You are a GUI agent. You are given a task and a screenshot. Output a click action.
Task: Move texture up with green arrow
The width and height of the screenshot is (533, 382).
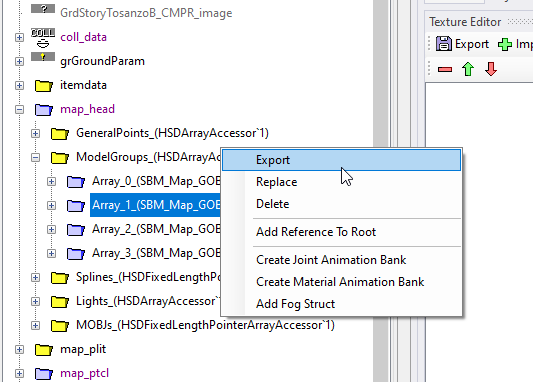pyautogui.click(x=468, y=69)
